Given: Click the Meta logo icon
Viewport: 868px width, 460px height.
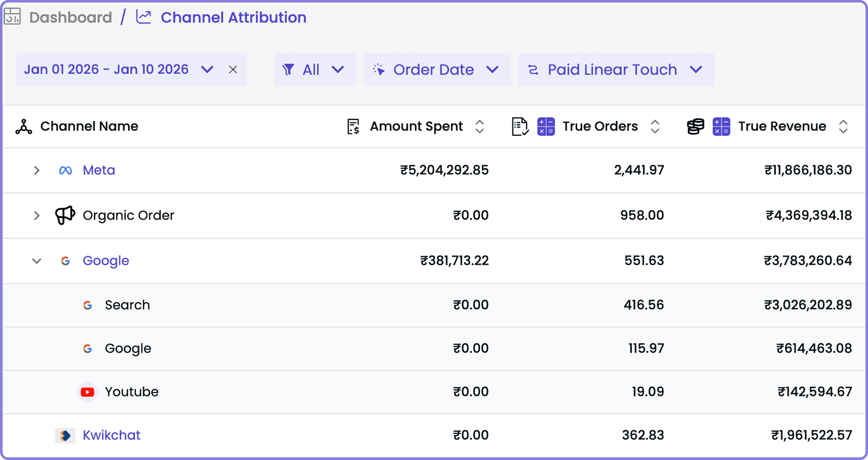Looking at the screenshot, I should (x=65, y=170).
